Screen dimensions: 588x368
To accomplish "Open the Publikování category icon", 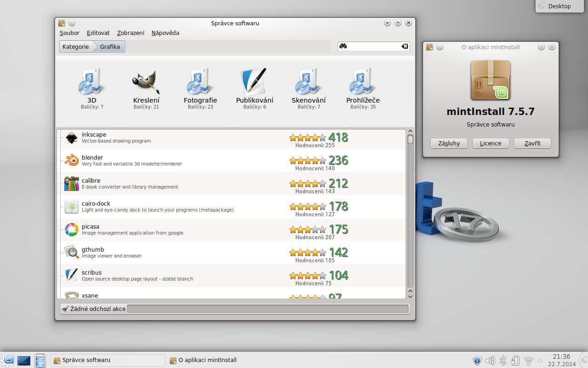I will coord(254,82).
